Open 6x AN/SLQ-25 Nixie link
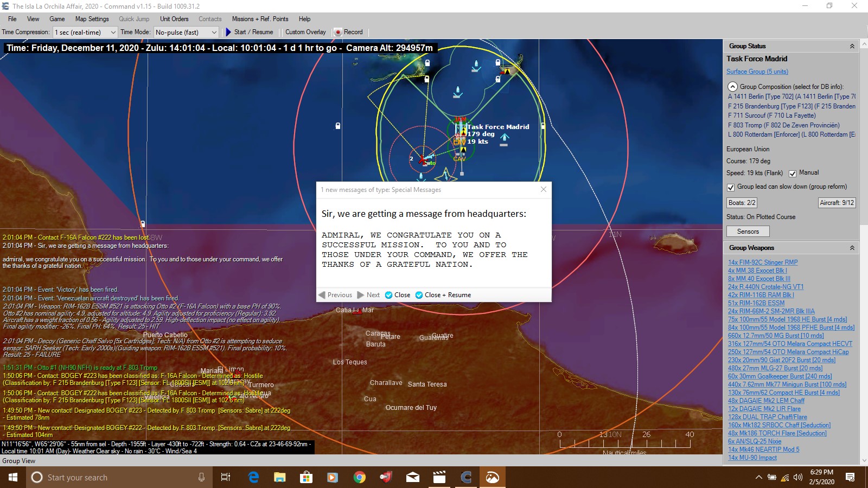This screenshot has height=488, width=868. click(755, 441)
